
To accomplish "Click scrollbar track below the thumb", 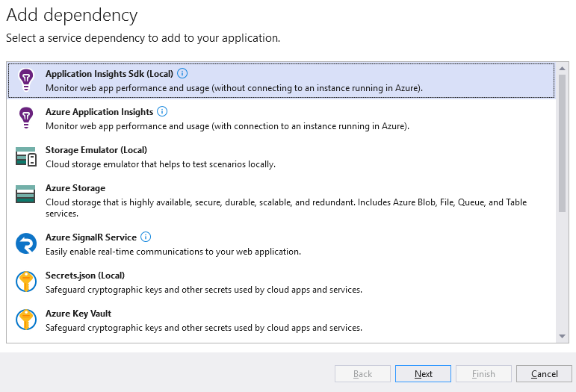I will pyautogui.click(x=562, y=272).
